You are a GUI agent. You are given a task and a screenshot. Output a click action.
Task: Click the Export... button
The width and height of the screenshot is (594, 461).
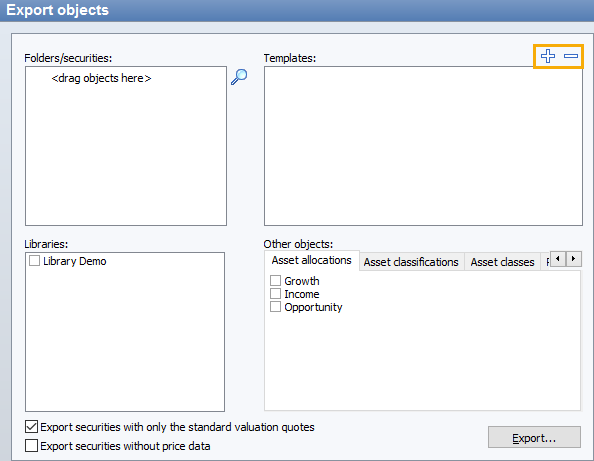534,437
